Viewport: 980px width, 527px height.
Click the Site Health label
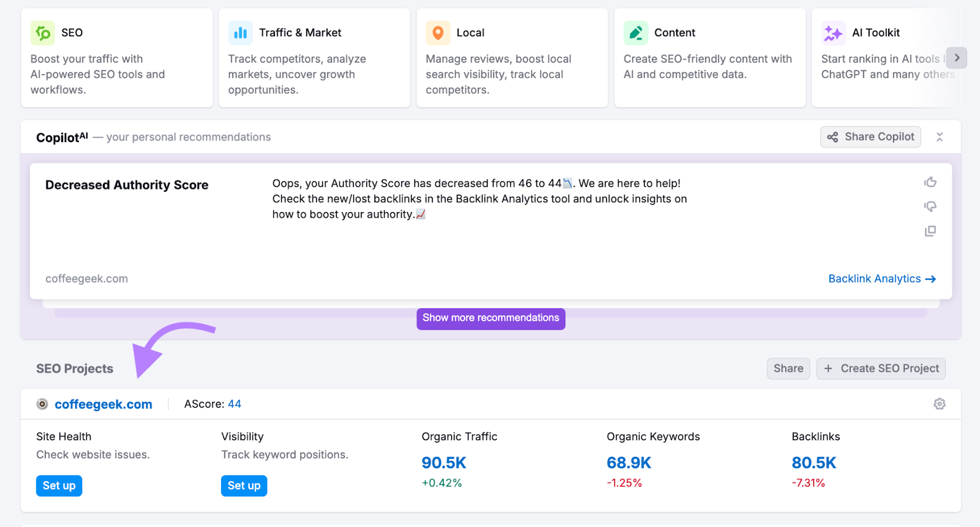click(64, 436)
